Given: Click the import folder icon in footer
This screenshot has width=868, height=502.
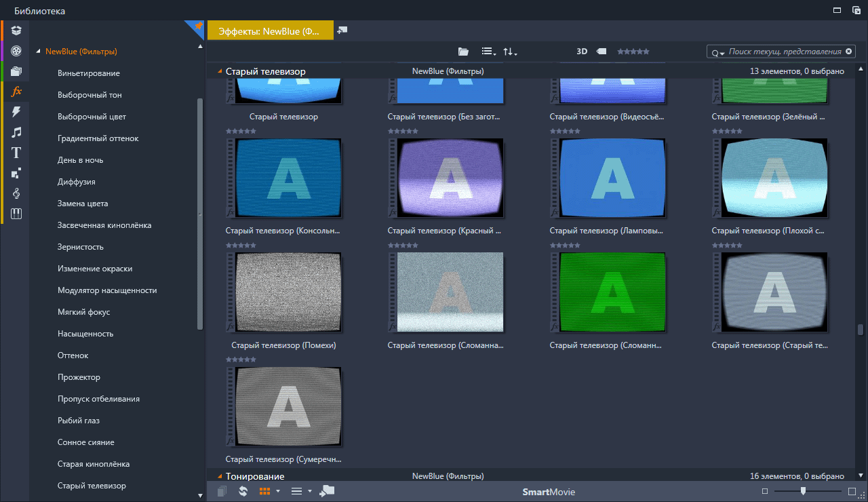Looking at the screenshot, I should 327,491.
